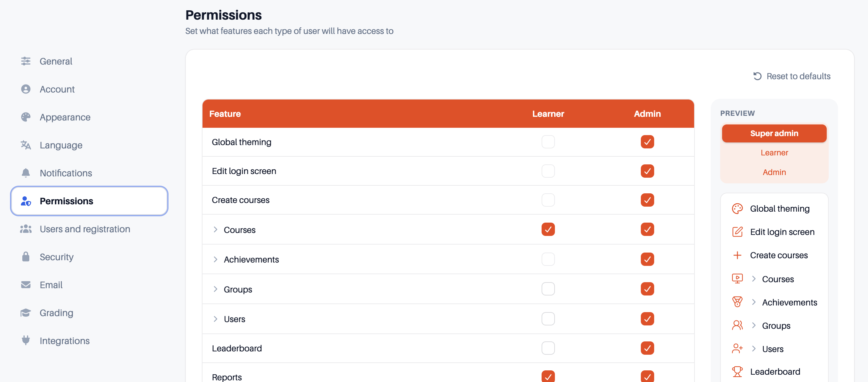This screenshot has height=382, width=868.
Task: Click the Users and registration group icon
Action: click(x=26, y=229)
